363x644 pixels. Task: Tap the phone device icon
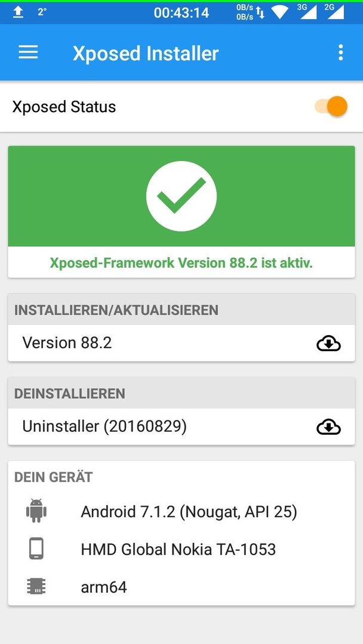coord(36,549)
